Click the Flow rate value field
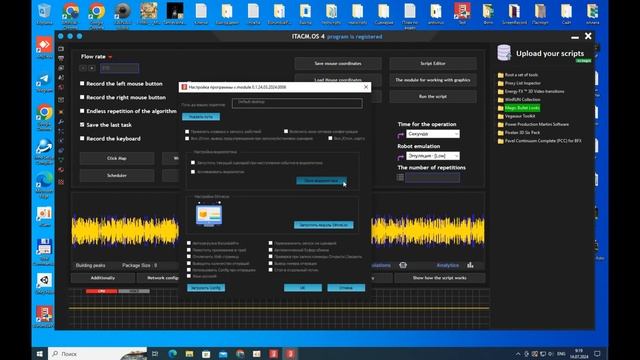The width and height of the screenshot is (640, 360). click(x=119, y=68)
